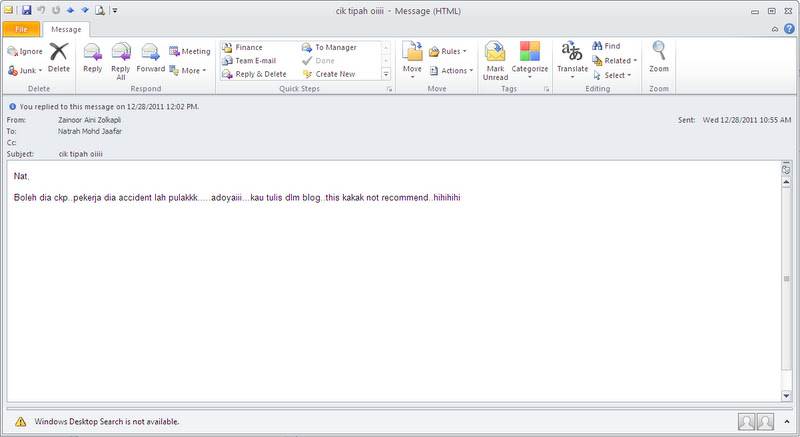Expand the People Pane
Viewport: 800px width, 437px height.
pyautogui.click(x=786, y=422)
